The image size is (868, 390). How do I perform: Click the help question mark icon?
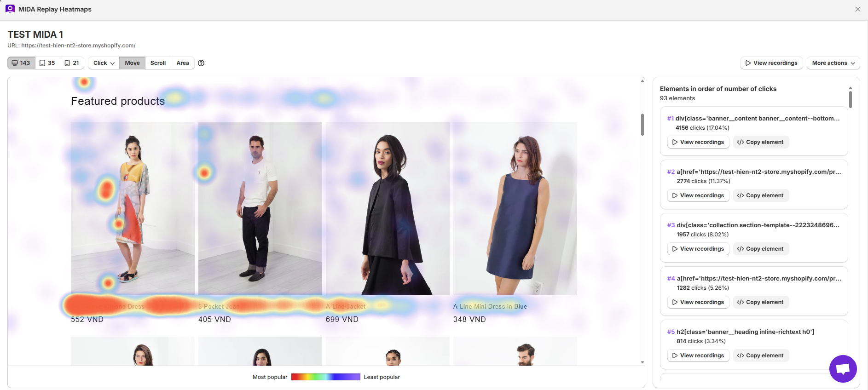pos(201,63)
